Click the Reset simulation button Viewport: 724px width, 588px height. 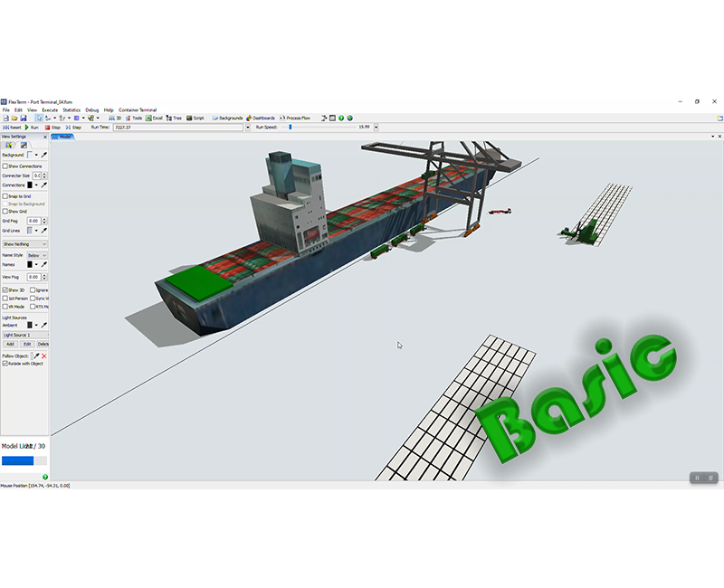(x=14, y=127)
